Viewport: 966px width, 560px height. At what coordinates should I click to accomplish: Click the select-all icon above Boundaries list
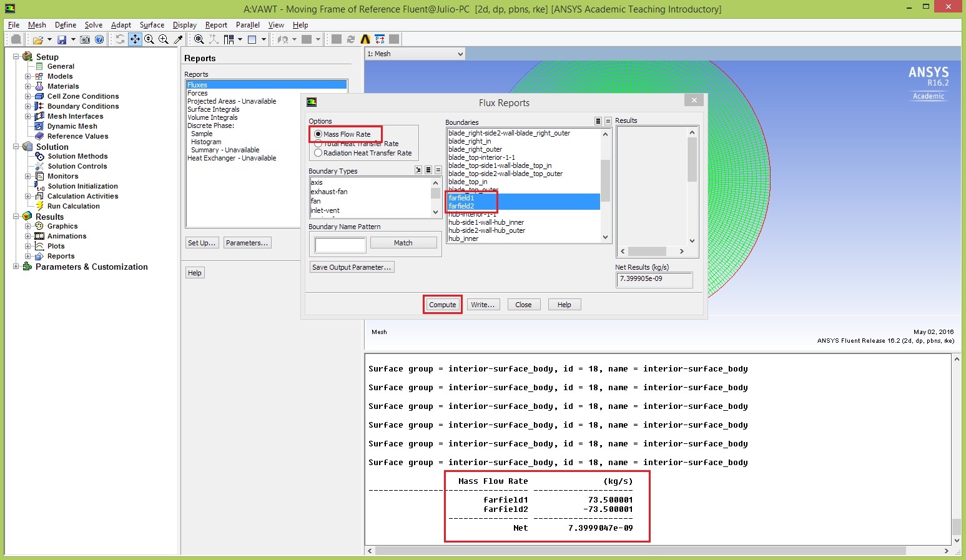(598, 121)
